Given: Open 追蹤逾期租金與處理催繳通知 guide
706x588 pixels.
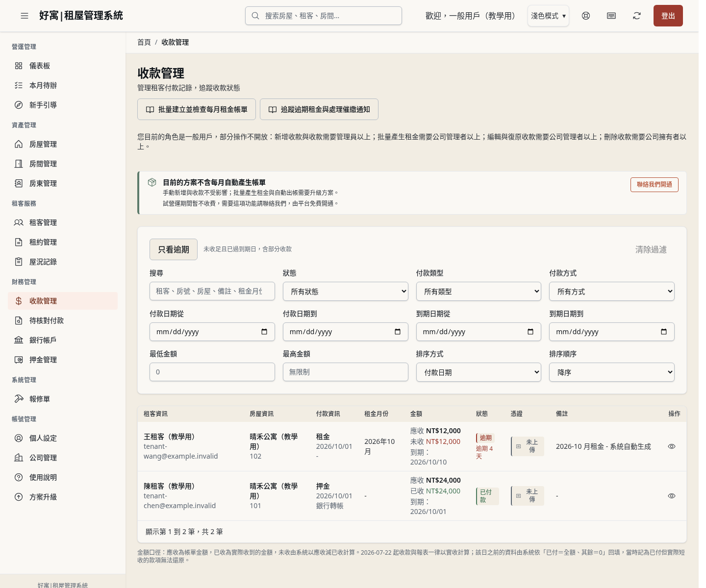Looking at the screenshot, I should (x=319, y=109).
